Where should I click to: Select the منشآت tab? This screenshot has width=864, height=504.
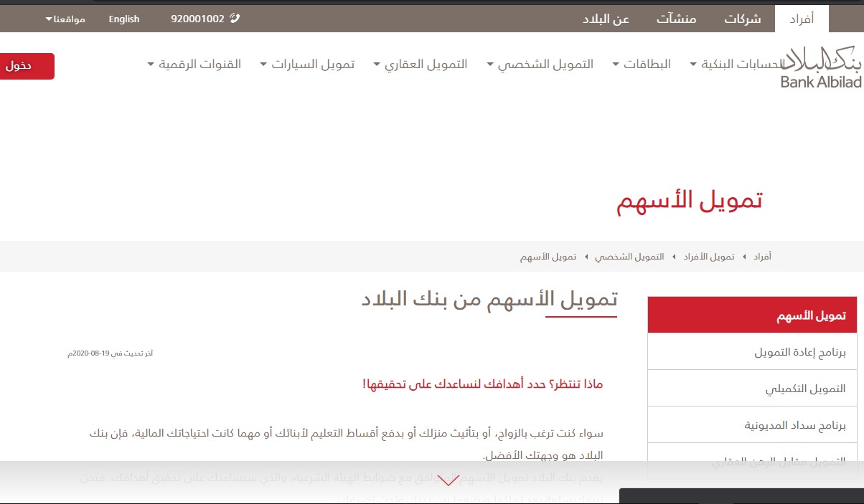pos(676,19)
